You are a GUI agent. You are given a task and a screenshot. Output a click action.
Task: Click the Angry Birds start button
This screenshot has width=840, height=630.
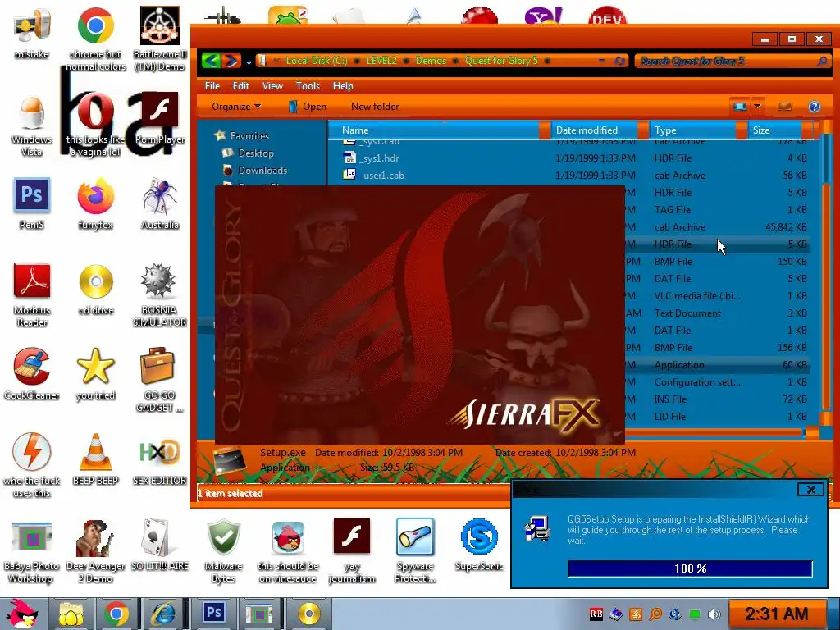(x=21, y=614)
